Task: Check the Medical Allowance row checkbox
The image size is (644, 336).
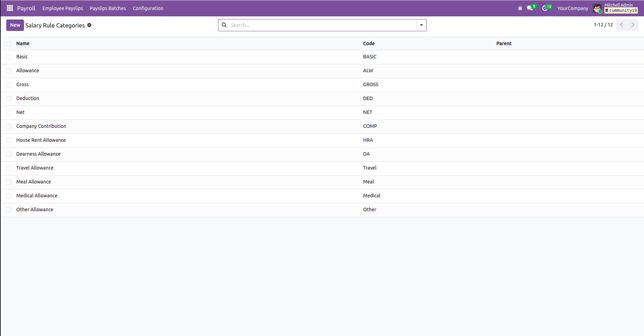Action: (x=9, y=196)
